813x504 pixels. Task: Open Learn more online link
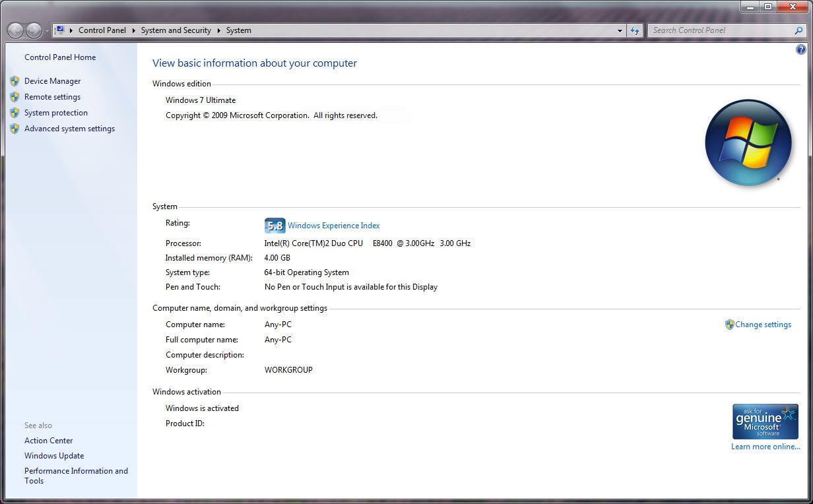[765, 447]
